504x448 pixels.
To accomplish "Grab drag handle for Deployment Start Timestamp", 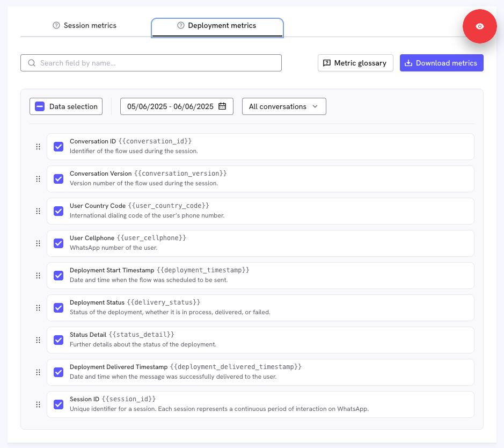I will (38, 276).
